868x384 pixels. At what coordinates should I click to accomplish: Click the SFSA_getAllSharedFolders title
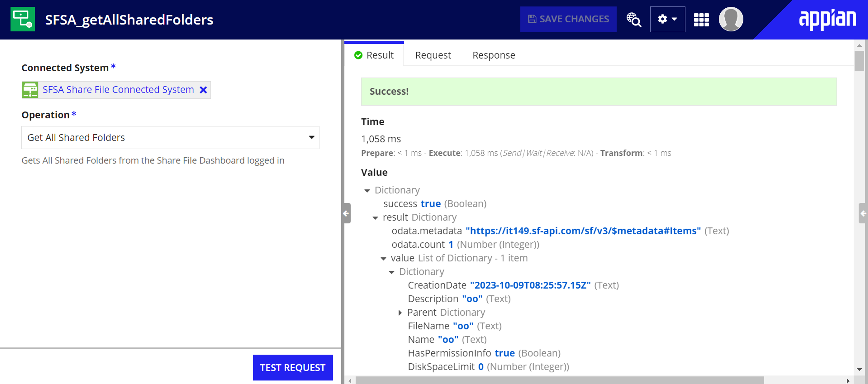point(129,19)
